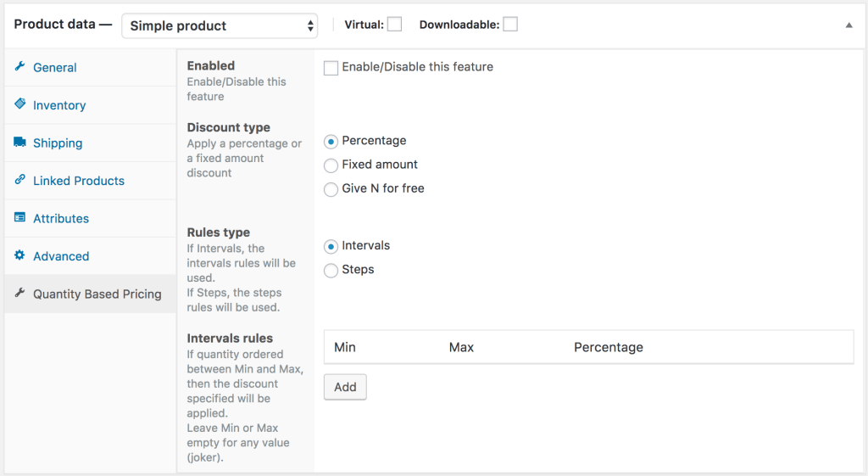Click the Linked Products chain icon
Image resolution: width=868 pixels, height=476 pixels.
tap(20, 180)
